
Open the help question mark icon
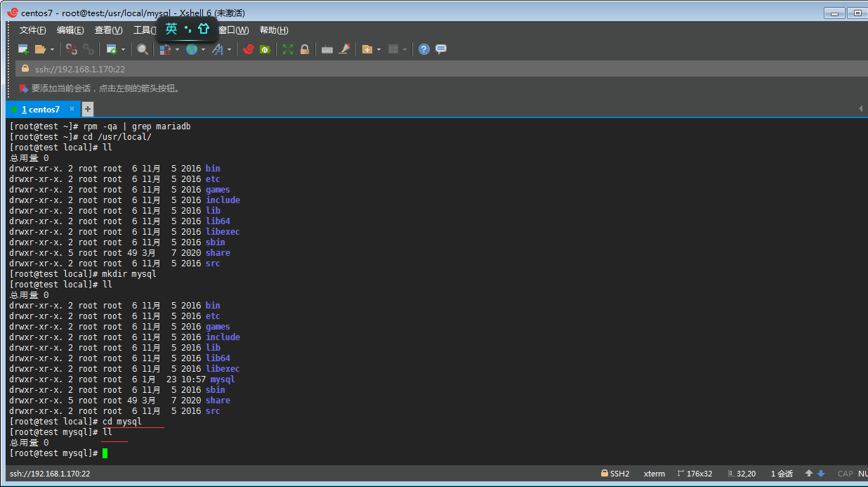point(424,49)
